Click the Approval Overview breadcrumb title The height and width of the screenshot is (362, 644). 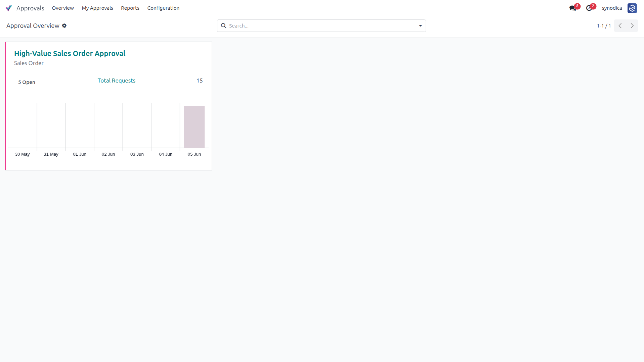pyautogui.click(x=33, y=26)
